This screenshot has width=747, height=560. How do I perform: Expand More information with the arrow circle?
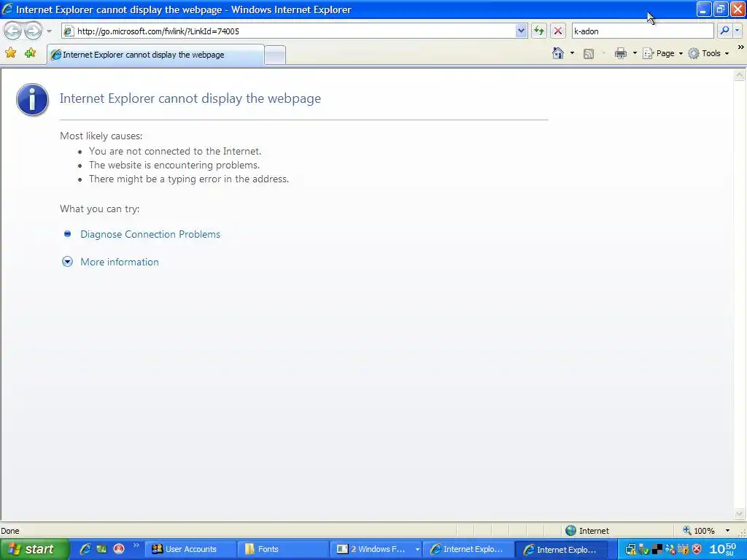(x=67, y=262)
